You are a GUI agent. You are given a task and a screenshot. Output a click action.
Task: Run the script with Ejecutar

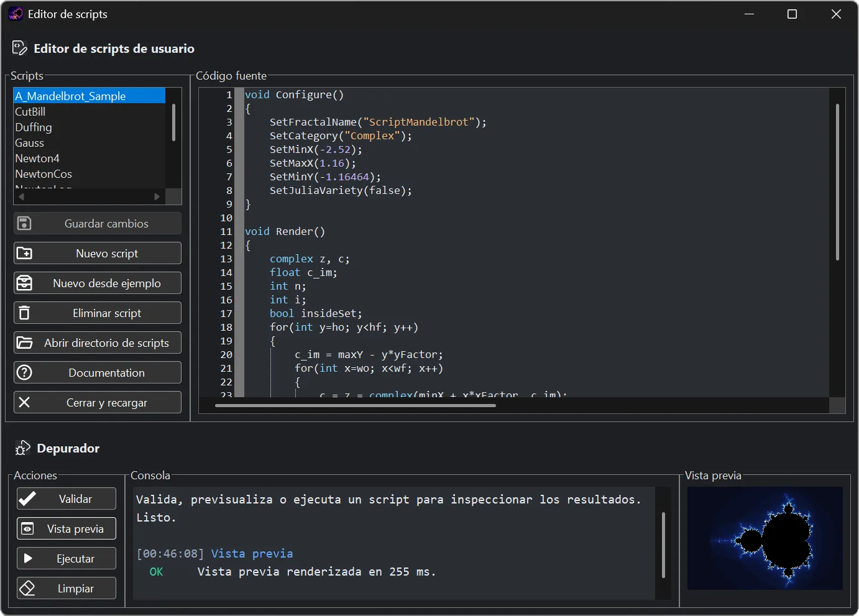coord(67,558)
